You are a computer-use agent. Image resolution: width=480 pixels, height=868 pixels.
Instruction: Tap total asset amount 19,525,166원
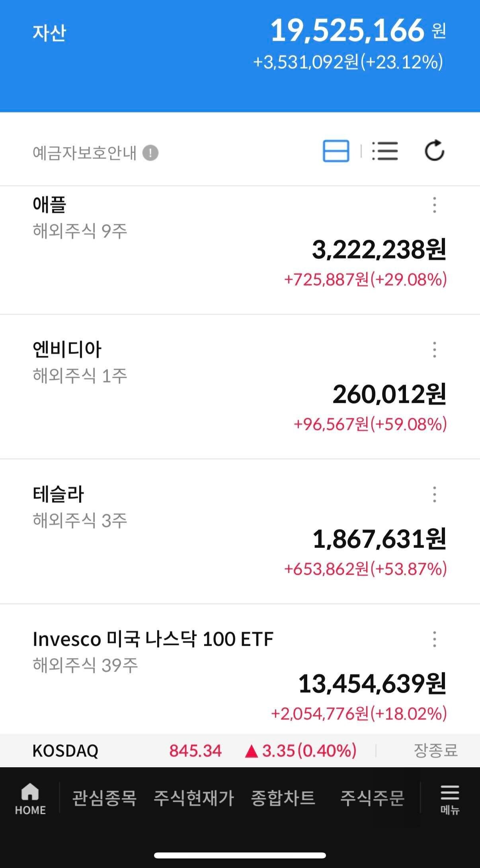point(347,31)
